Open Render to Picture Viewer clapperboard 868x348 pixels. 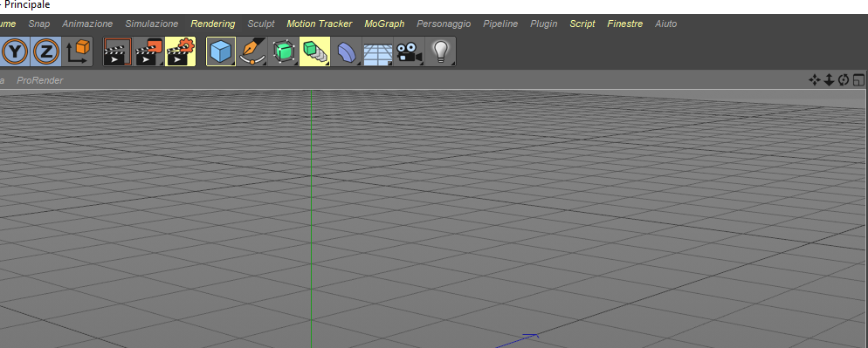[149, 51]
